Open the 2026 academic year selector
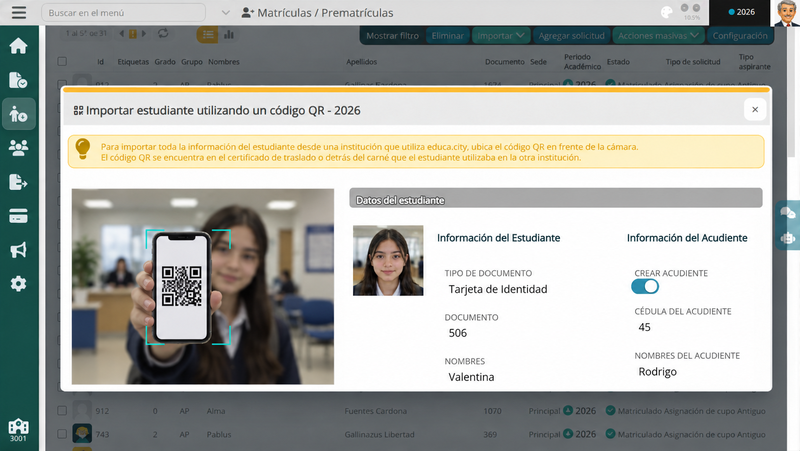 point(741,12)
